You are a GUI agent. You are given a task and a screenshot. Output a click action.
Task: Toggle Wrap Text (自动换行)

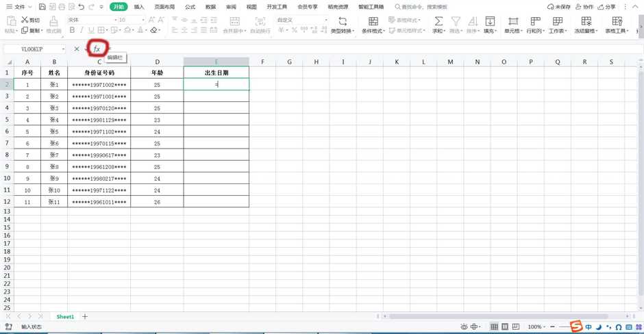coord(260,25)
